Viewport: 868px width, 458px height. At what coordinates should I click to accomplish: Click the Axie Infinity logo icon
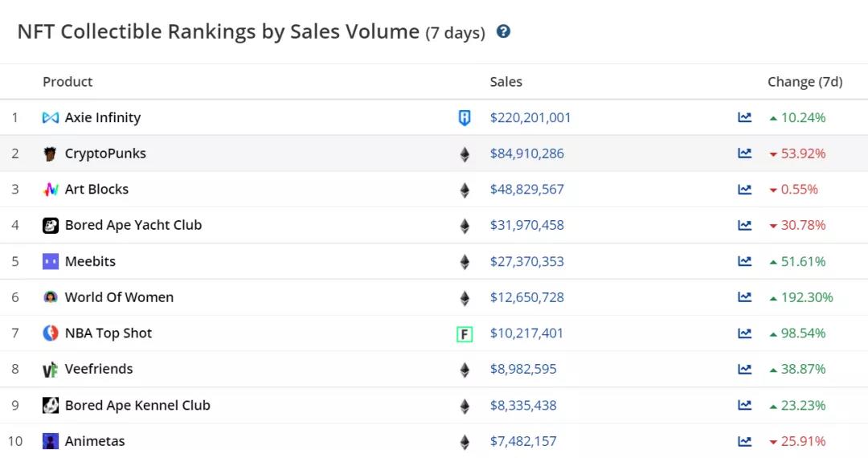click(x=51, y=117)
